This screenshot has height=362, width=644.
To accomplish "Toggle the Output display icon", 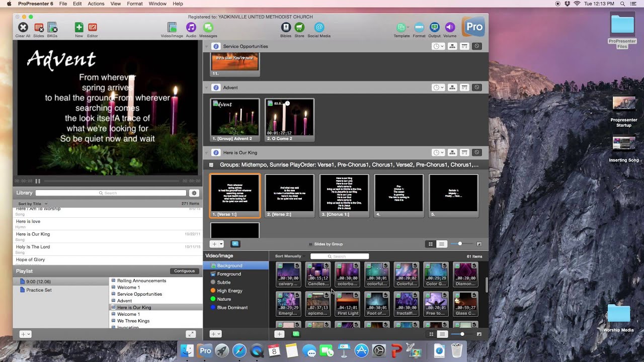I will click(x=435, y=28).
